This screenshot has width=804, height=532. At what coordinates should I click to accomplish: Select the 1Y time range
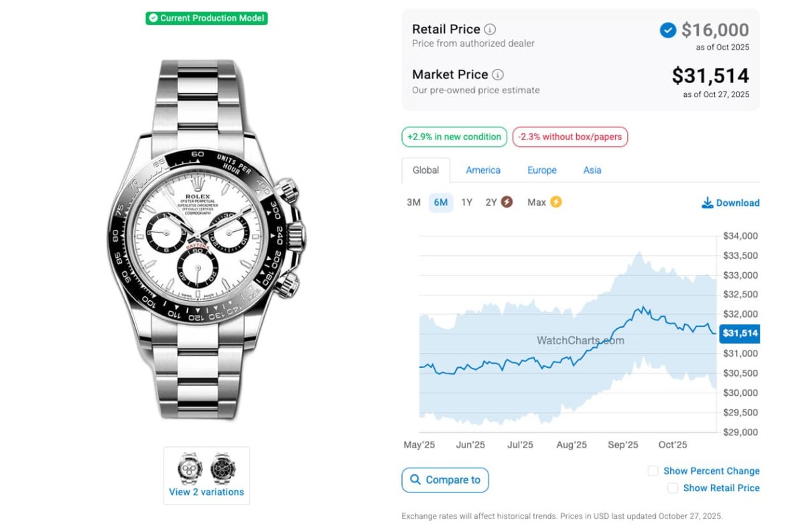[466, 202]
